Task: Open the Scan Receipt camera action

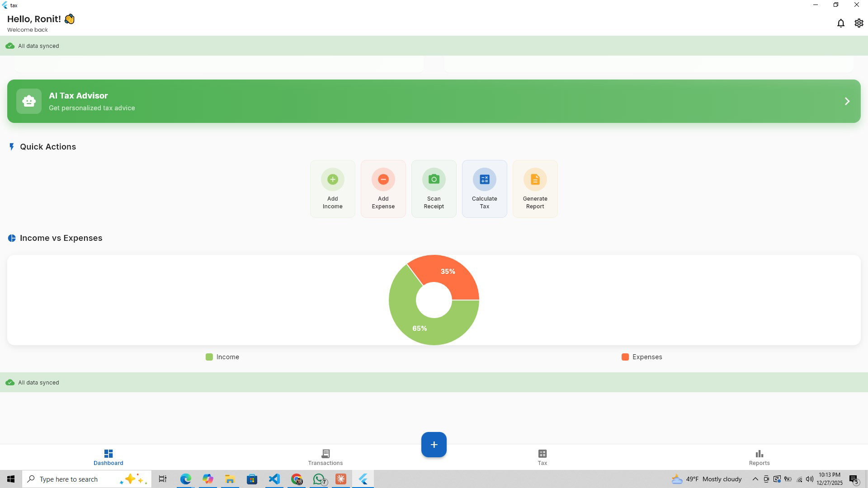Action: (434, 188)
